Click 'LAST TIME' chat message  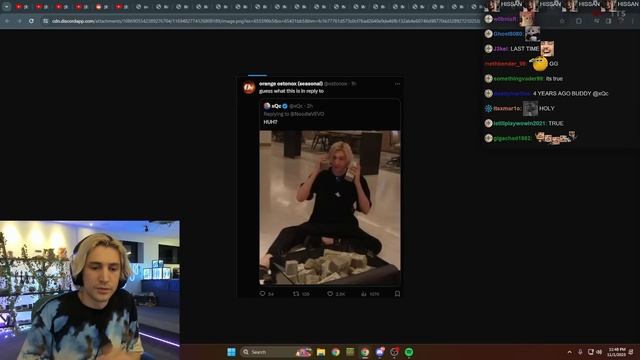tap(524, 49)
